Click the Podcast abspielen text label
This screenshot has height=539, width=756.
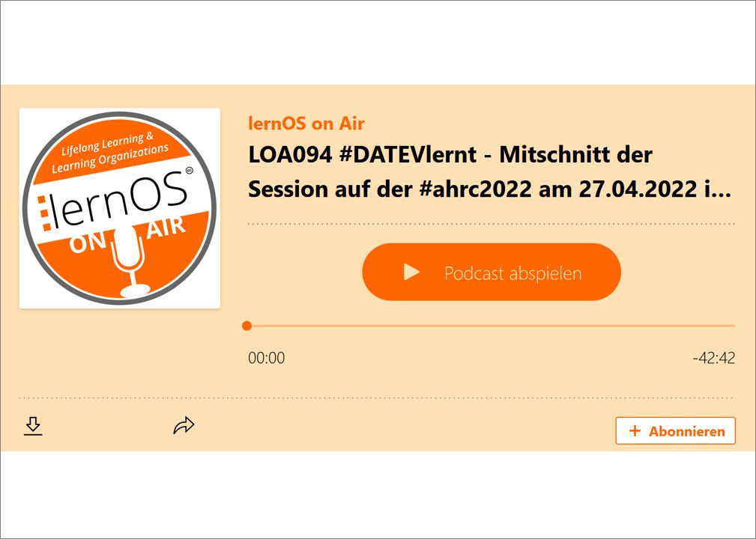[x=513, y=273]
